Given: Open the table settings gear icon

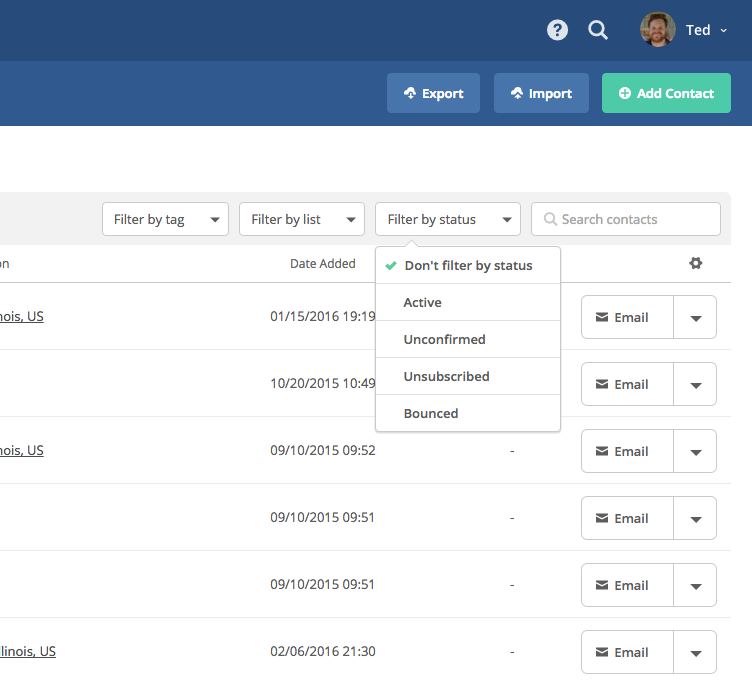Looking at the screenshot, I should pyautogui.click(x=696, y=264).
